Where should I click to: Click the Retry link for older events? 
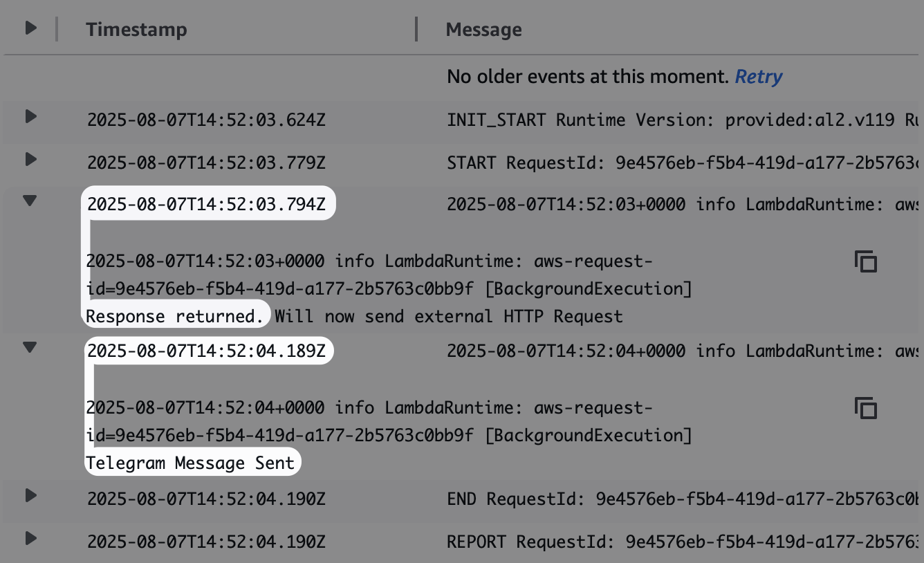click(x=758, y=77)
